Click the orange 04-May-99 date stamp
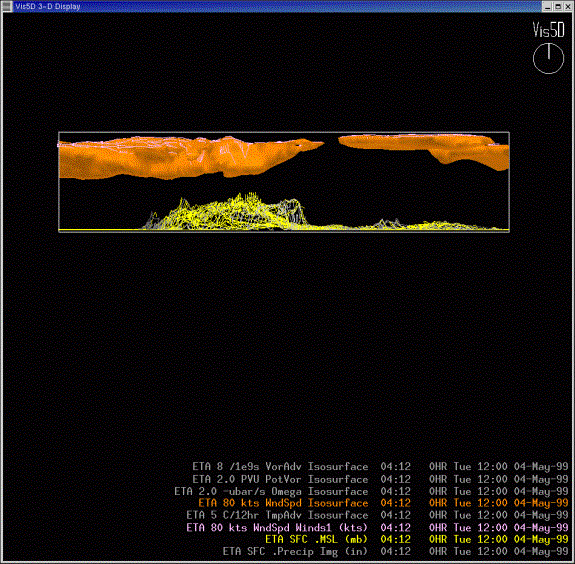Screen dimensions: 575x564 pyautogui.click(x=541, y=503)
